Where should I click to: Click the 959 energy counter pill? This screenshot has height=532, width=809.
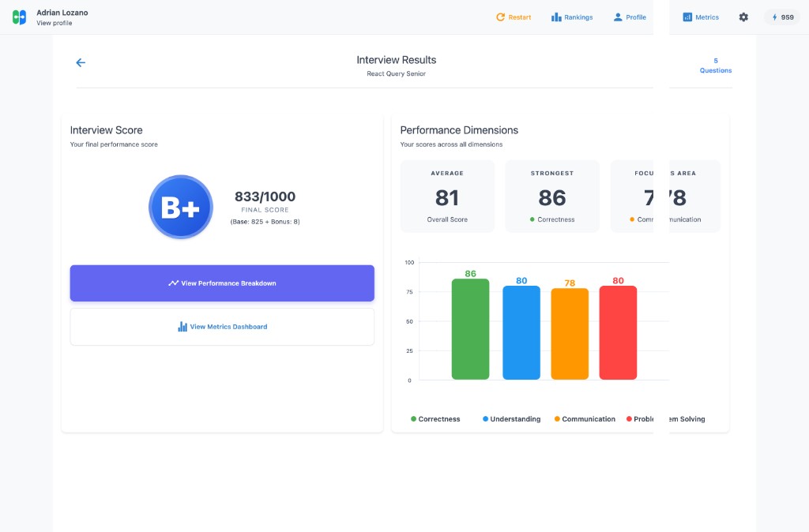coord(782,17)
